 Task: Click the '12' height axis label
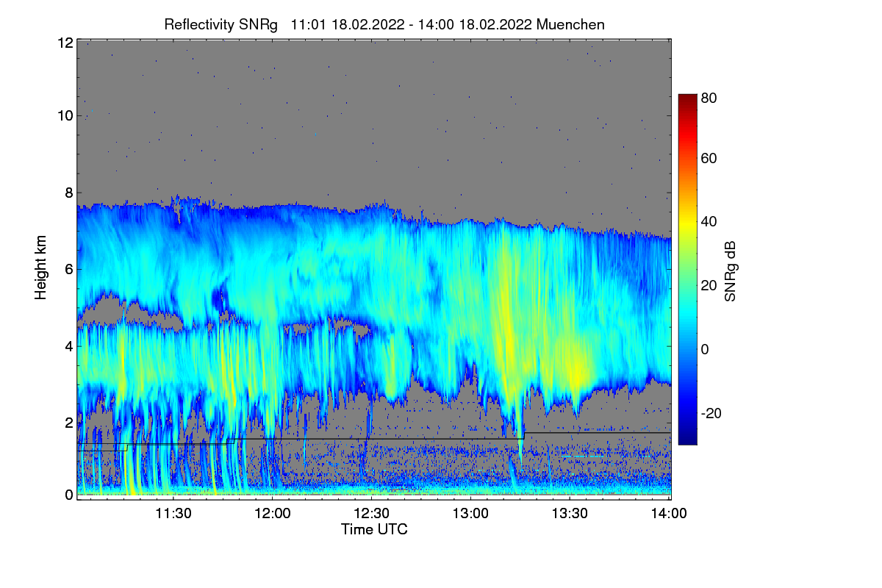pyautogui.click(x=64, y=43)
